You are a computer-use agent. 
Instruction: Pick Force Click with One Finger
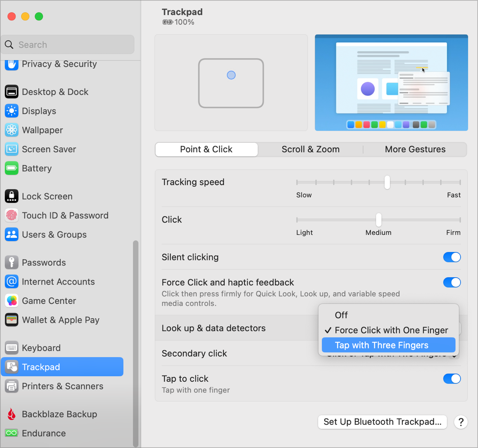pyautogui.click(x=391, y=330)
